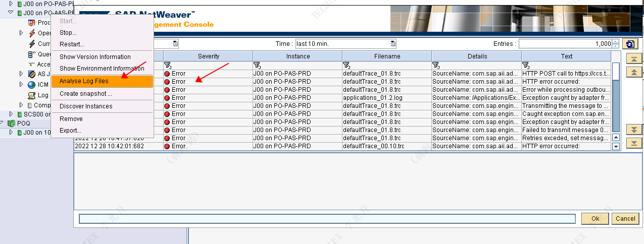
Task: Click the Cancel button
Action: pos(625,218)
